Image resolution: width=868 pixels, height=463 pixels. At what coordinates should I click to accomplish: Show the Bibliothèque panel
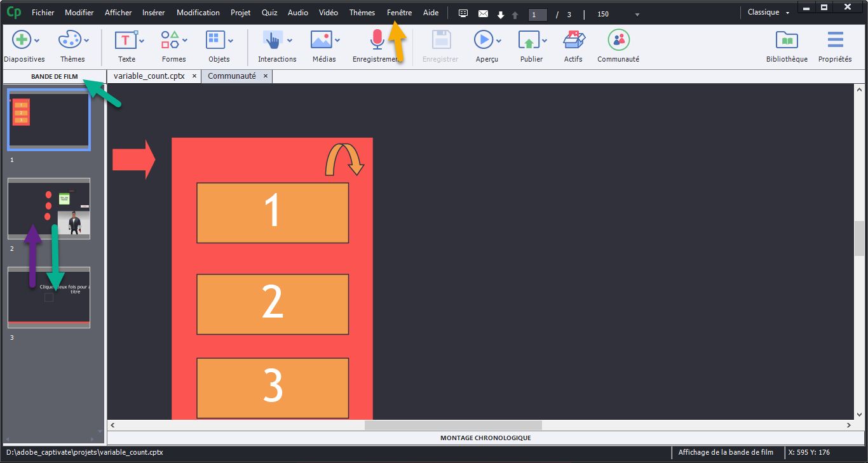(787, 40)
